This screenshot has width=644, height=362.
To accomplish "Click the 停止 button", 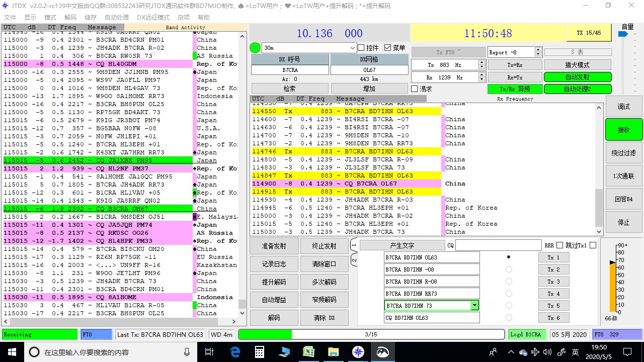I will pyautogui.click(x=623, y=222).
